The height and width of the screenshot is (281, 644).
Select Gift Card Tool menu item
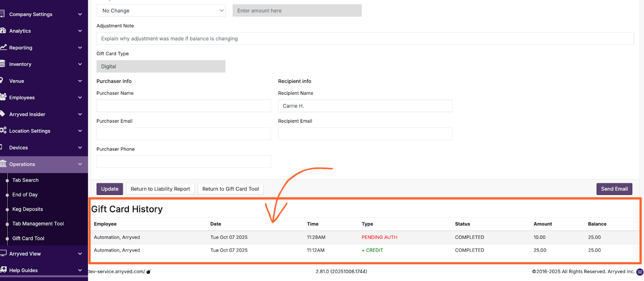click(x=28, y=238)
